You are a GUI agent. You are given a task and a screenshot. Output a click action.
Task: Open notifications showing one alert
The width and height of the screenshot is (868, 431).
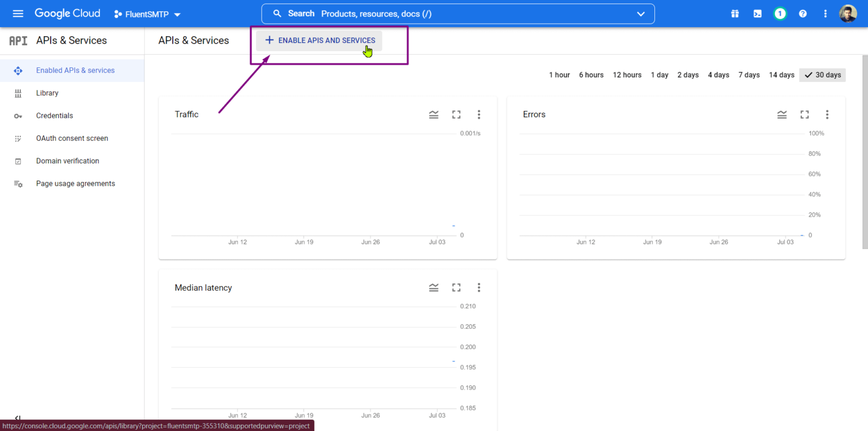coord(780,13)
